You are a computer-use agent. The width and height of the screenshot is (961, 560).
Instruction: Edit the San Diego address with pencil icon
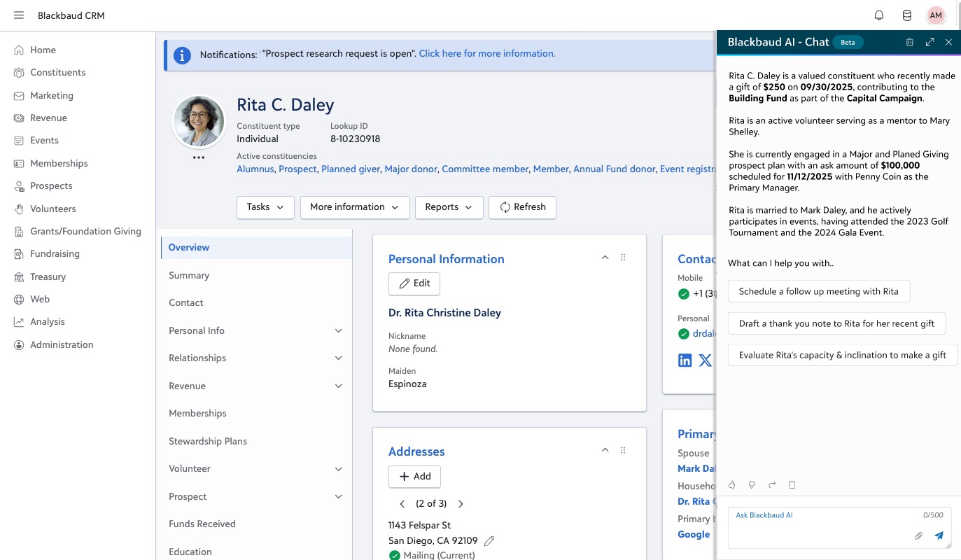click(x=489, y=540)
